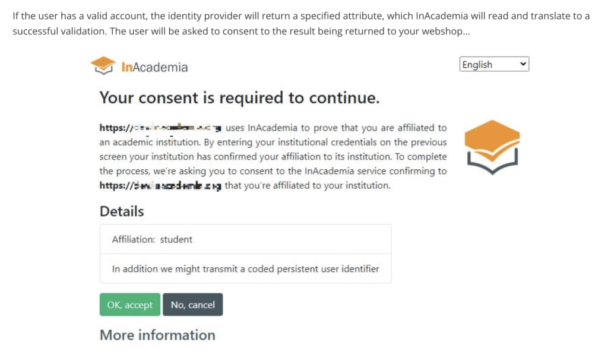Click the Details heading
This screenshot has height=364, width=608.
122,211
